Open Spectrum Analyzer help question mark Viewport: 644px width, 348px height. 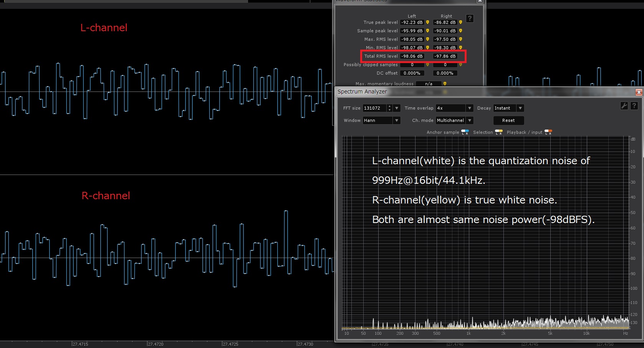coord(634,106)
